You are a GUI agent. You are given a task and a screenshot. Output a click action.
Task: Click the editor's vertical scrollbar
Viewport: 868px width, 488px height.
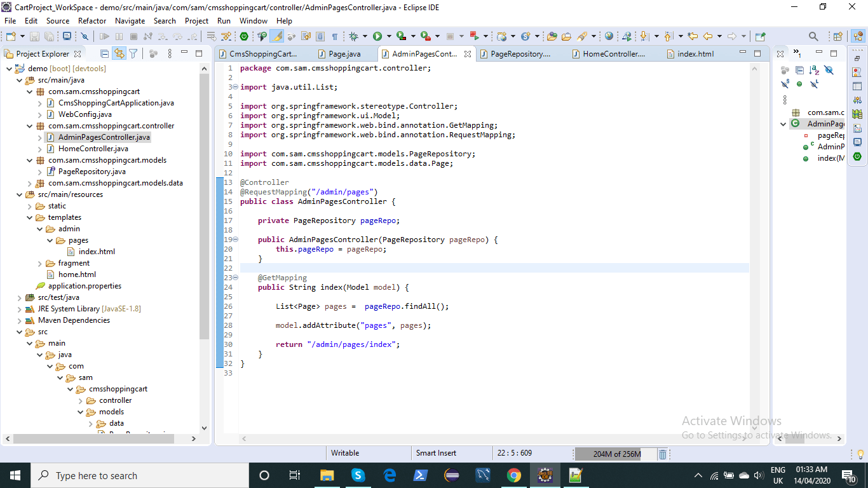[754, 191]
